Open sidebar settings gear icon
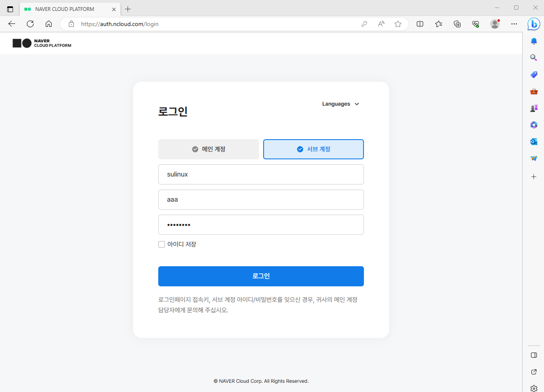 click(534, 388)
